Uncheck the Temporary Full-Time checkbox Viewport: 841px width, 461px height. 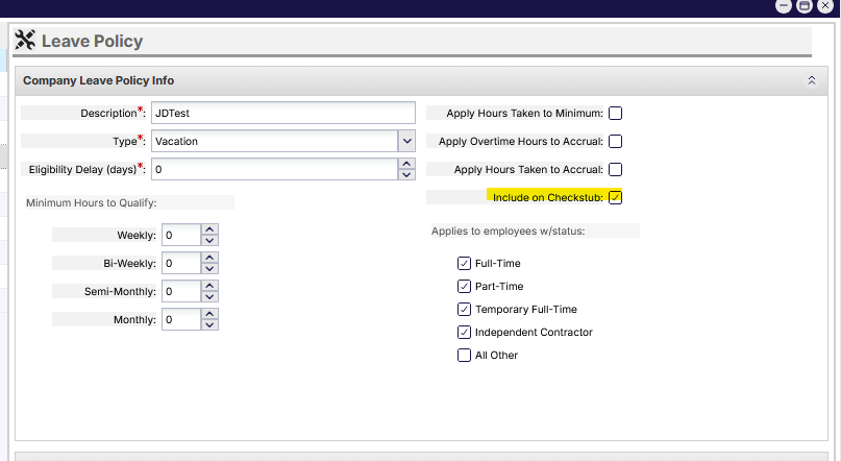point(464,309)
